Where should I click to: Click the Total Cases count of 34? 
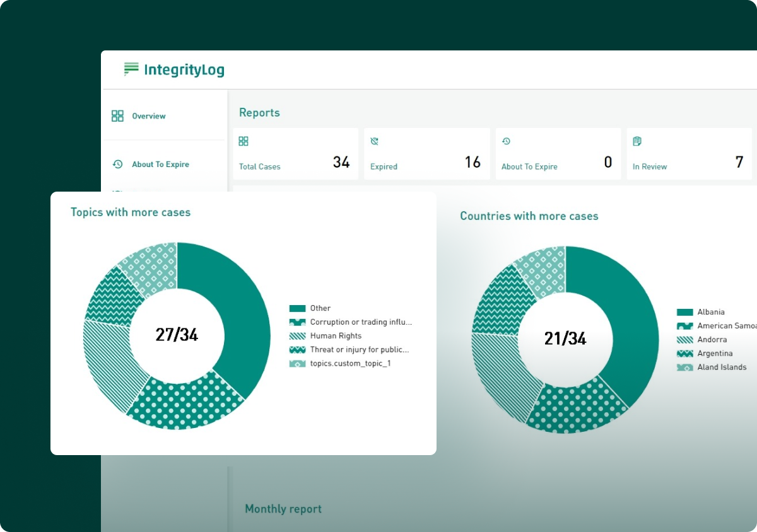coord(341,162)
